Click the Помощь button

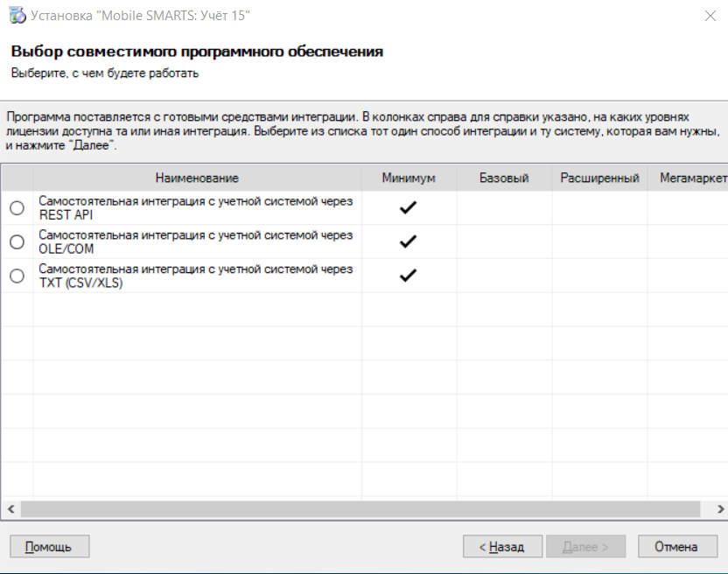click(49, 547)
